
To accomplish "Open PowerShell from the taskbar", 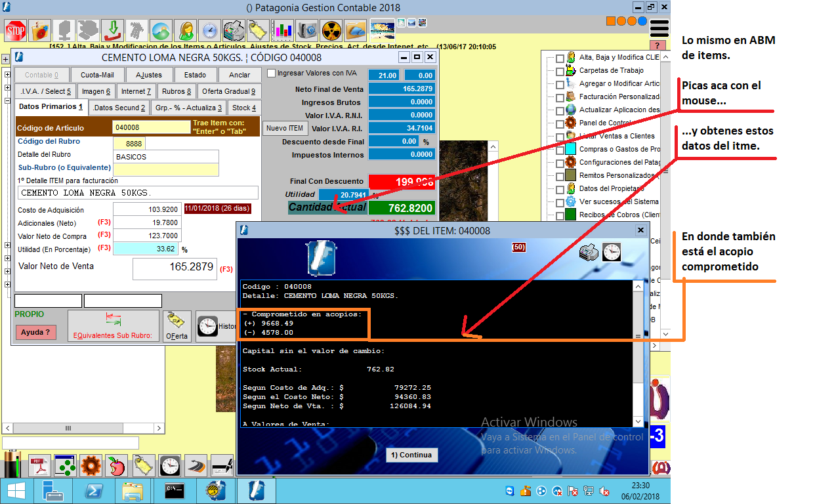I will click(x=94, y=491).
